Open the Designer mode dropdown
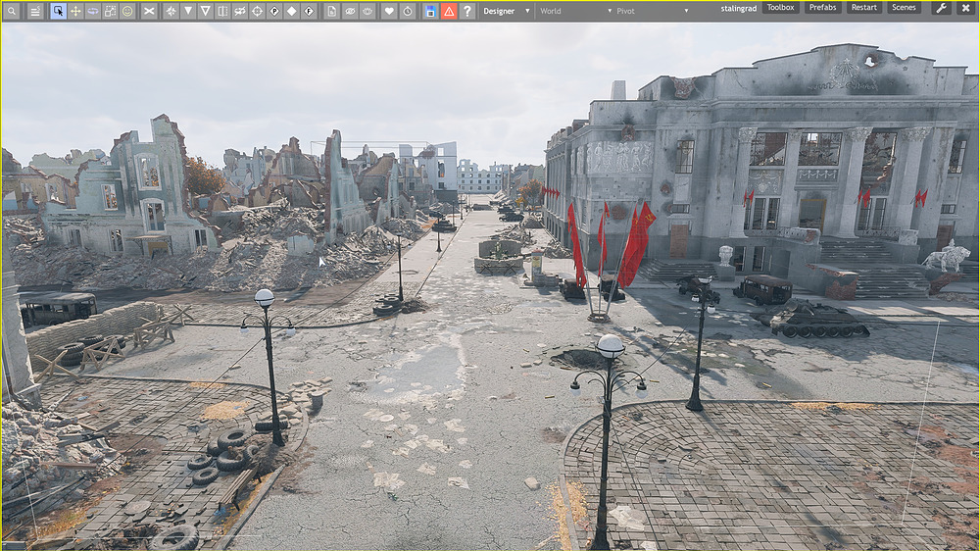This screenshot has height=551, width=980. 506,11
